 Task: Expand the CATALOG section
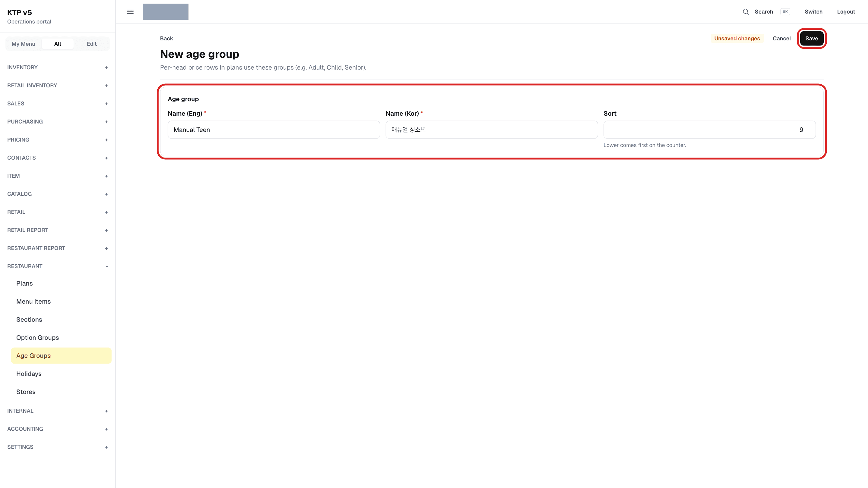[58, 194]
